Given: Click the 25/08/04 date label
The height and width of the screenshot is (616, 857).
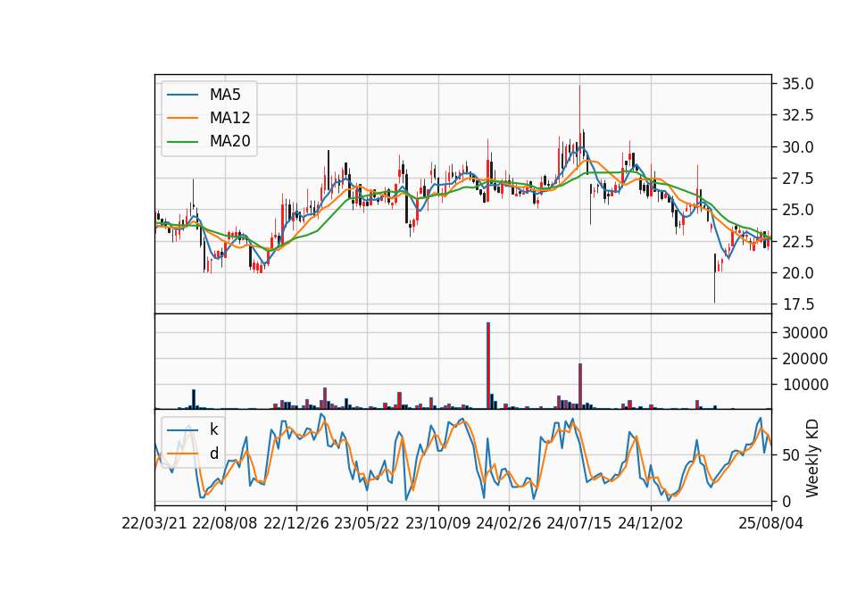Looking at the screenshot, I should [x=771, y=524].
